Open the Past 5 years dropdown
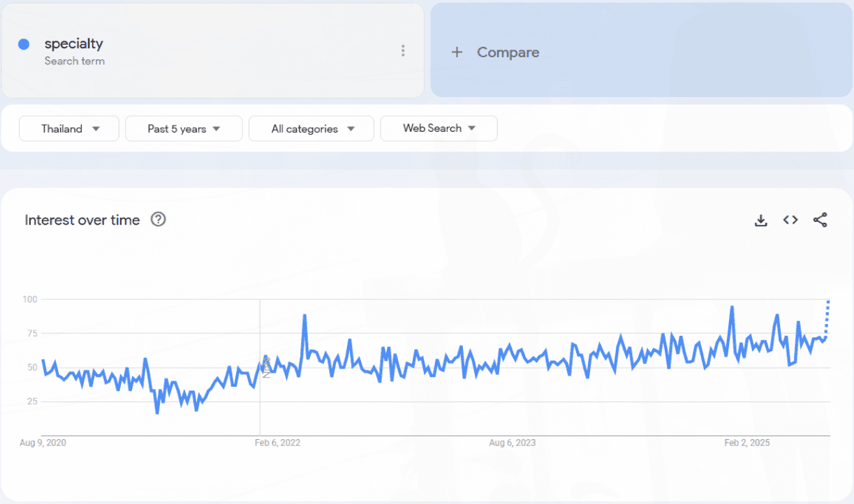The width and height of the screenshot is (854, 504). click(184, 128)
